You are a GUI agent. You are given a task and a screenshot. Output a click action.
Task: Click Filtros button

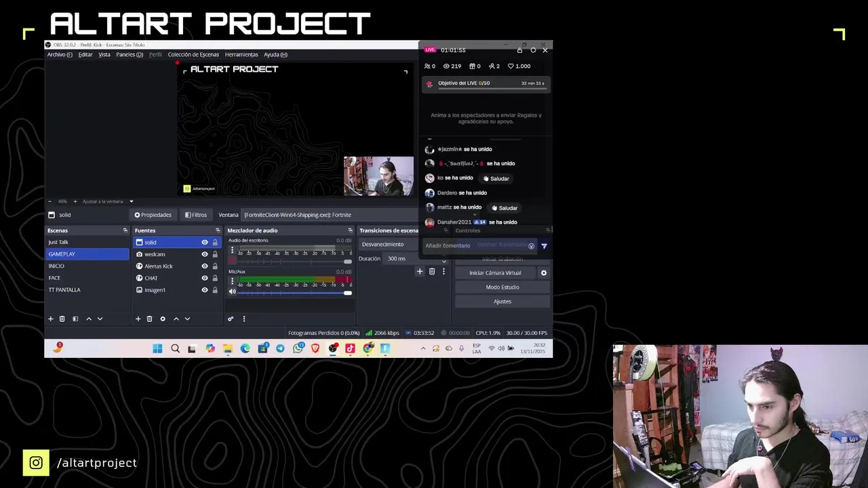click(x=196, y=215)
